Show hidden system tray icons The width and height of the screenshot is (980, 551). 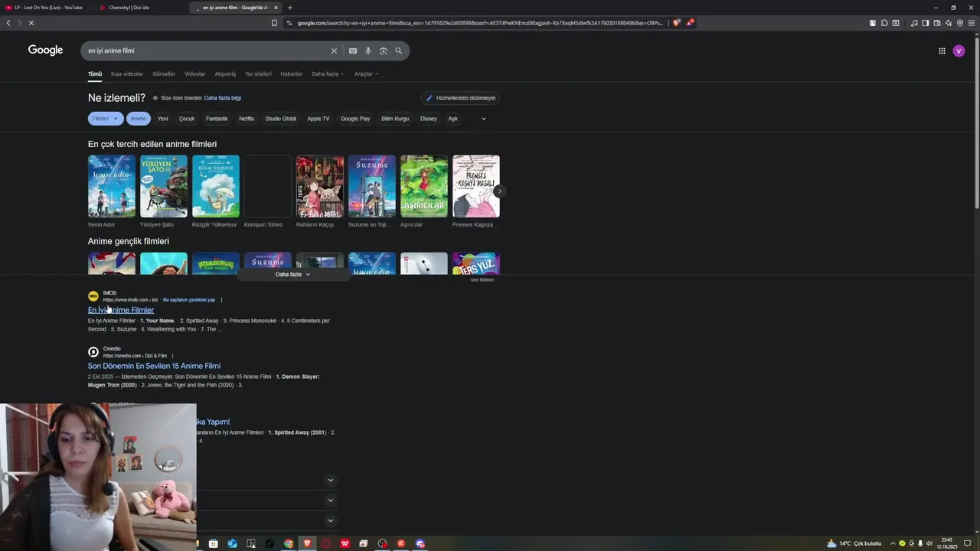893,543
